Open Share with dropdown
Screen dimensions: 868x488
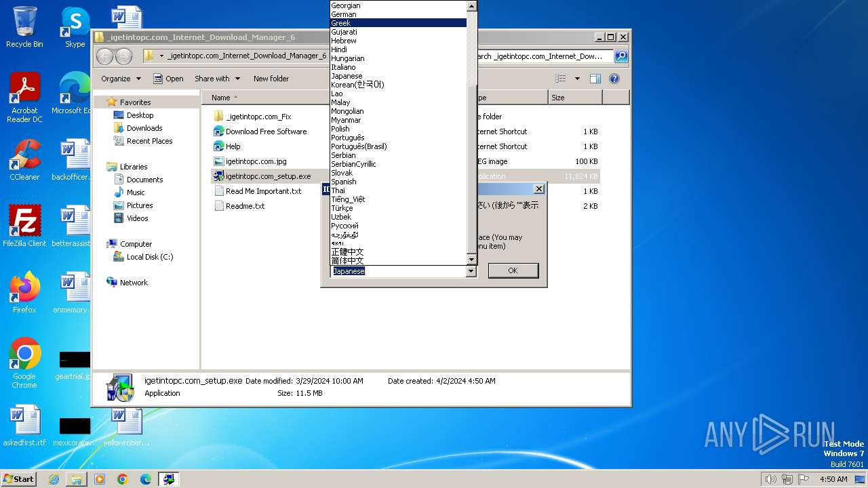tap(217, 79)
